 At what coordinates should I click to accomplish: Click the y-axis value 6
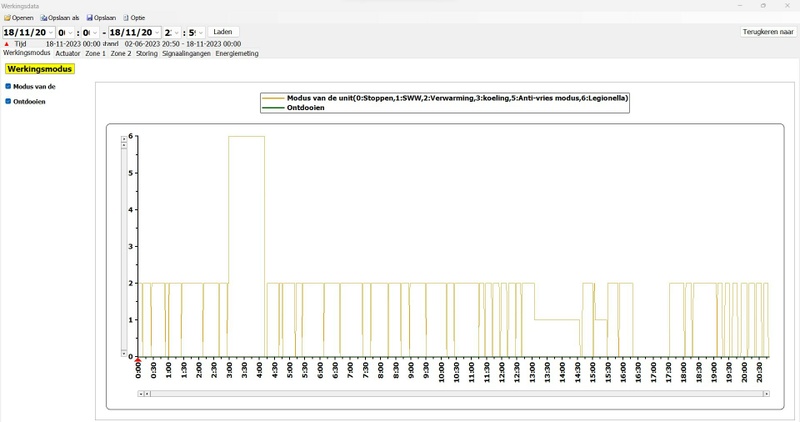coord(131,136)
